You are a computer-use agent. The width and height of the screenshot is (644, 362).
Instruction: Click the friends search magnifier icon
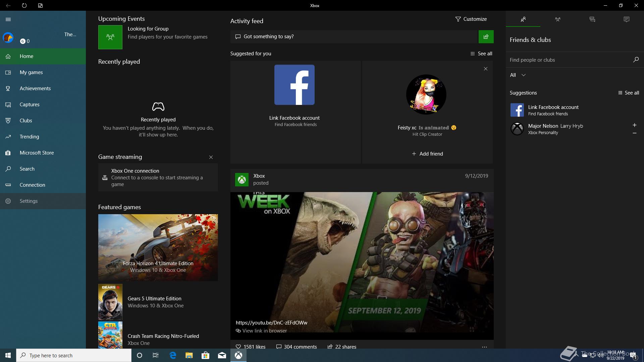636,60
